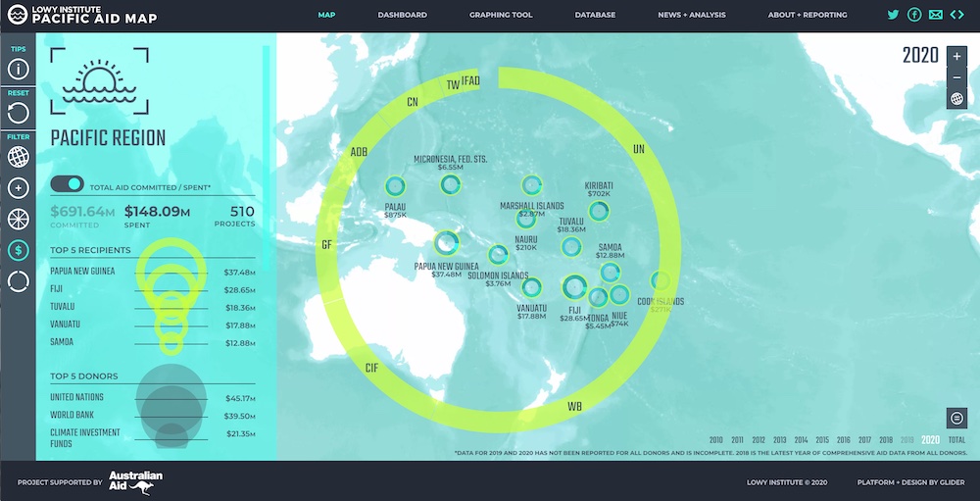
Task: Open the embed code icon
Action: coord(956,15)
